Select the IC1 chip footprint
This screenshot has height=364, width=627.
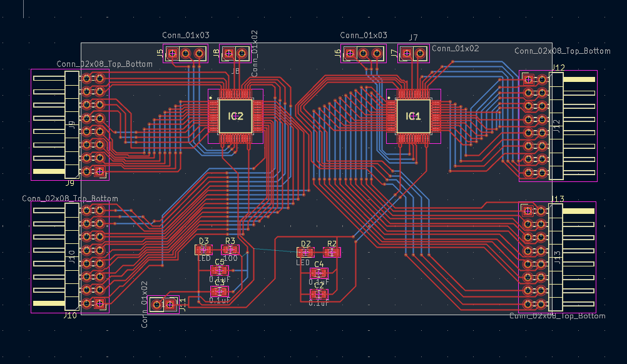(414, 116)
